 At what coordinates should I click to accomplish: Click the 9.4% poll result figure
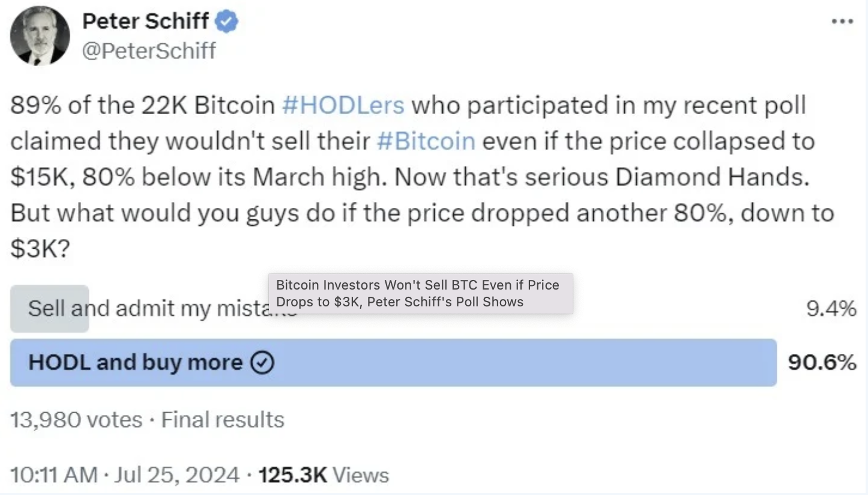click(x=831, y=309)
